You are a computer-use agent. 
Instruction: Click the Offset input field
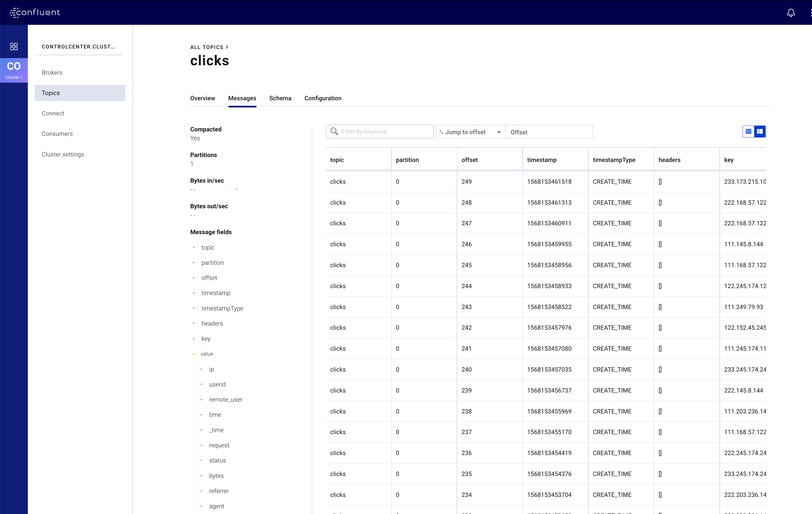pyautogui.click(x=549, y=132)
